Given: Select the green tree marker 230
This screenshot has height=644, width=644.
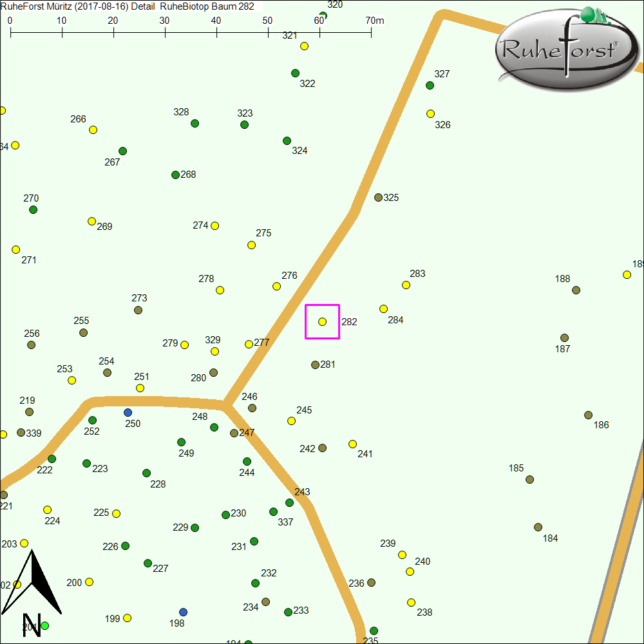Looking at the screenshot, I should (225, 515).
